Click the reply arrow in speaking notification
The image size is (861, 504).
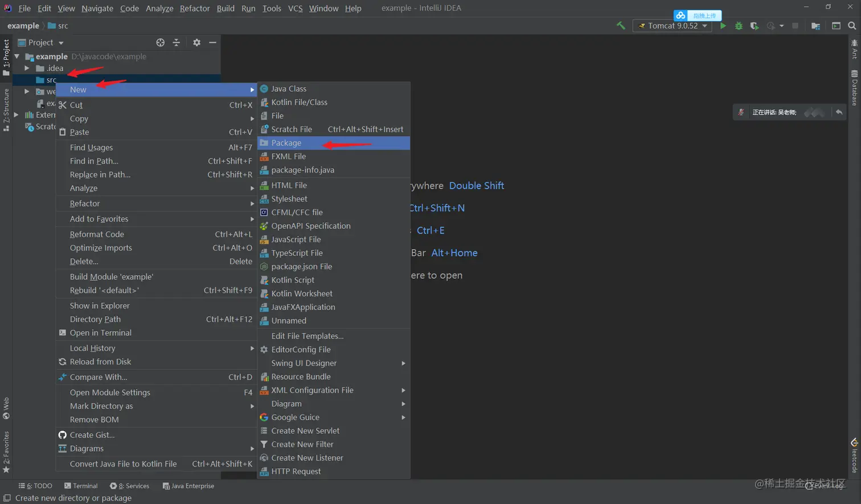click(839, 112)
